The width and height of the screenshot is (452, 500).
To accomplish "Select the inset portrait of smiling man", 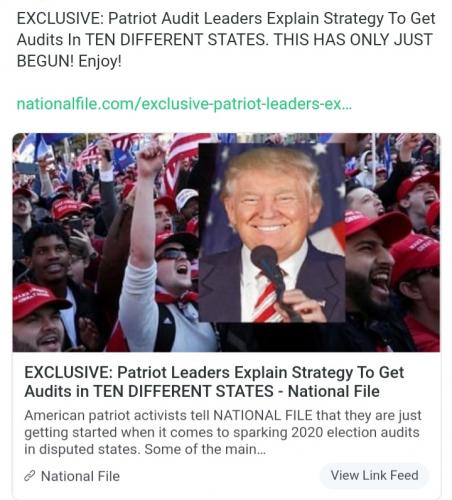I will point(272,233).
